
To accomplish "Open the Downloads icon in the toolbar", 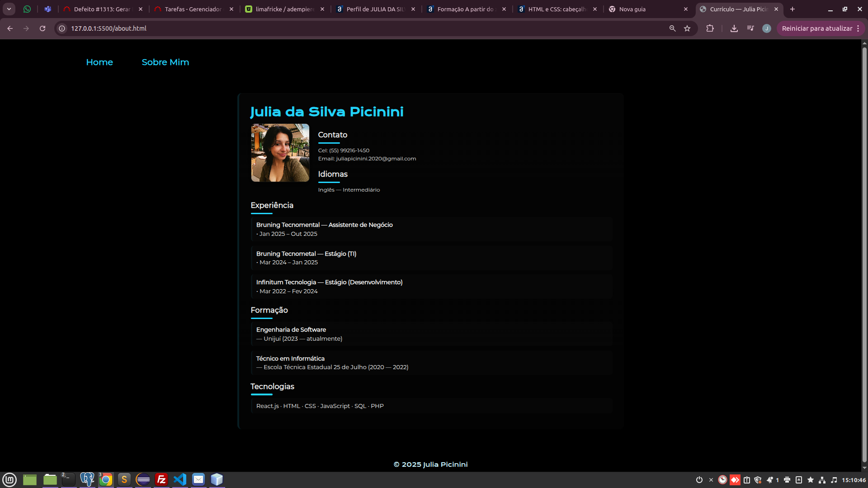I will 734,28.
